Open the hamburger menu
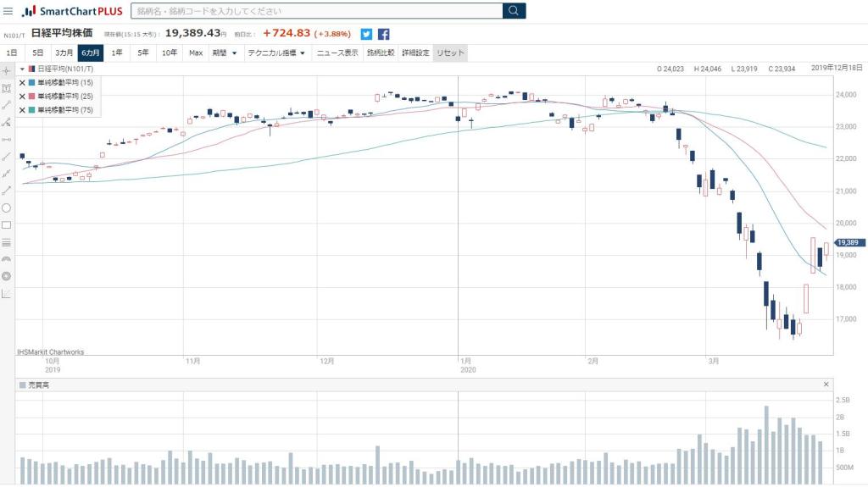 tap(8, 11)
